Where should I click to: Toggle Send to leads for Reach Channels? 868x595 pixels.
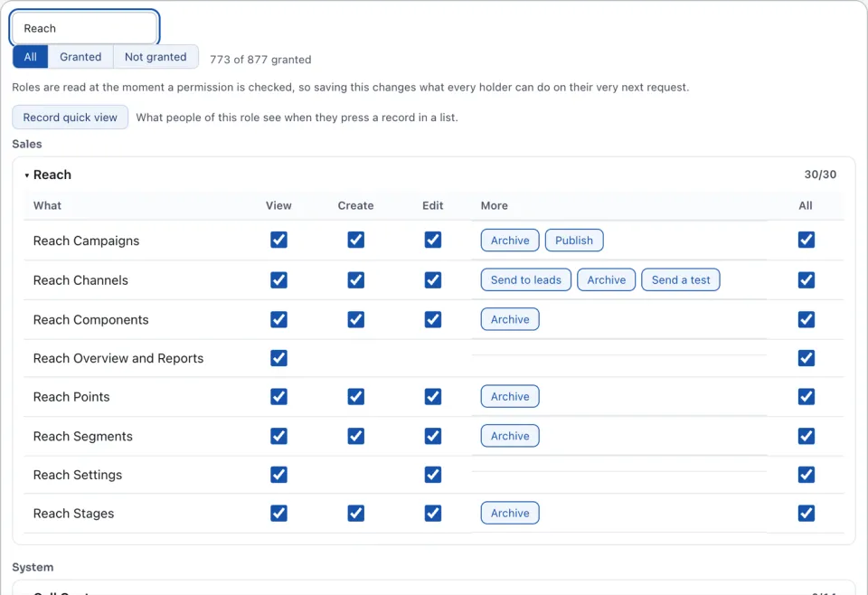pyautogui.click(x=526, y=279)
